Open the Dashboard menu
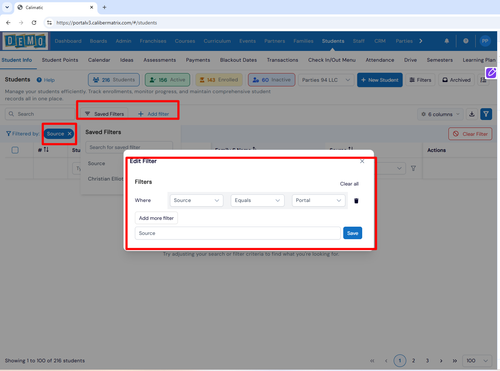Screen dimensions: 500x371 [x=68, y=41]
